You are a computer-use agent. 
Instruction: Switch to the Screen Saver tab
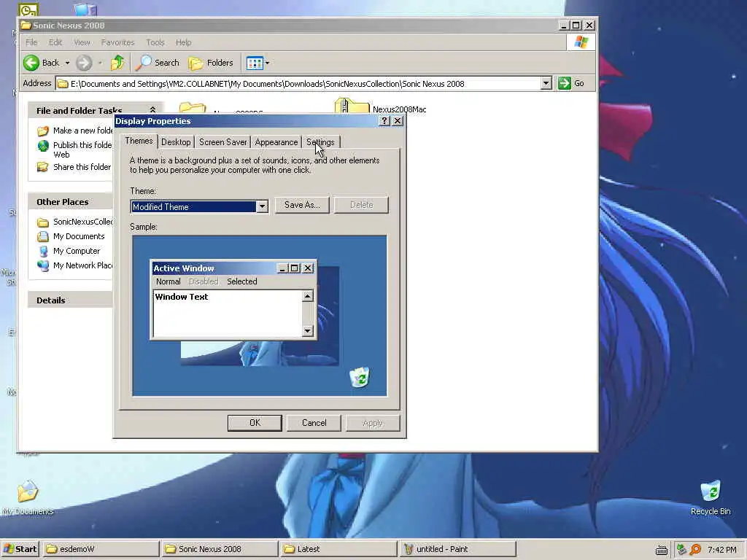pos(223,142)
